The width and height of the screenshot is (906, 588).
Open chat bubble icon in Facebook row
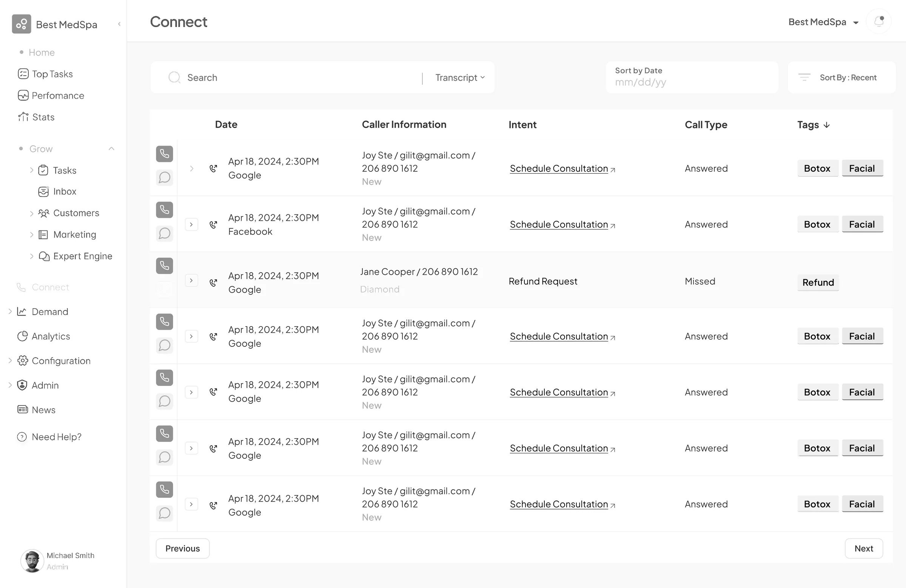click(165, 233)
